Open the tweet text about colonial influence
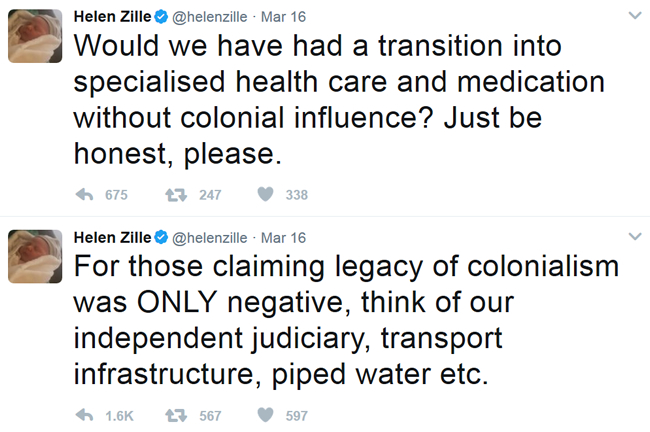 pos(339,100)
